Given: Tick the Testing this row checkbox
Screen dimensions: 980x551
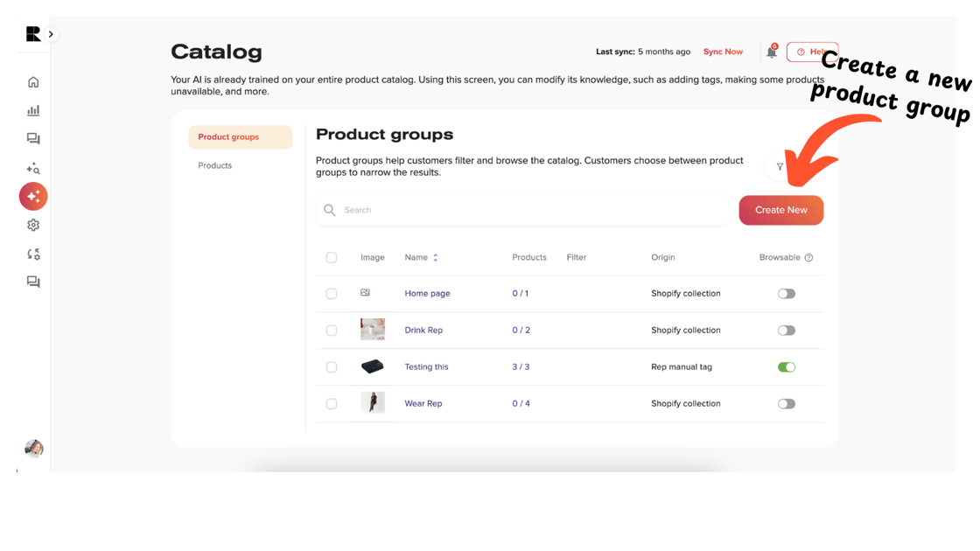Looking at the screenshot, I should coord(332,367).
